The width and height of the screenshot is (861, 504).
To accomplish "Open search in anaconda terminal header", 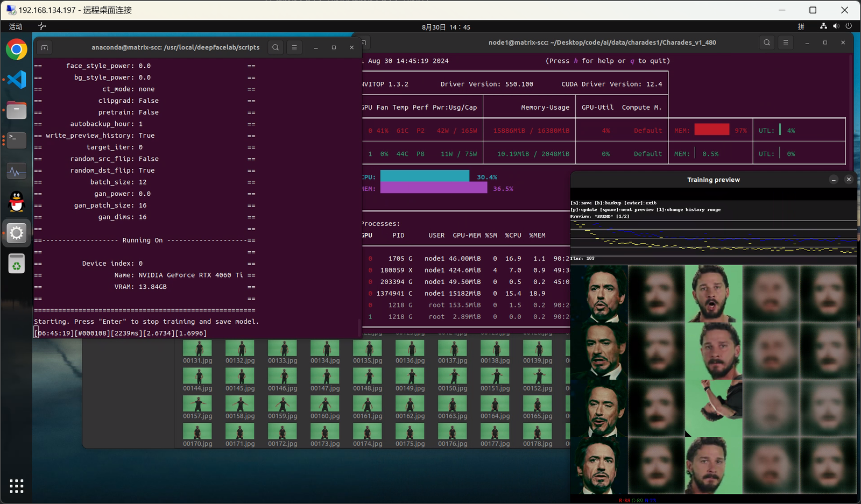I will coord(276,47).
